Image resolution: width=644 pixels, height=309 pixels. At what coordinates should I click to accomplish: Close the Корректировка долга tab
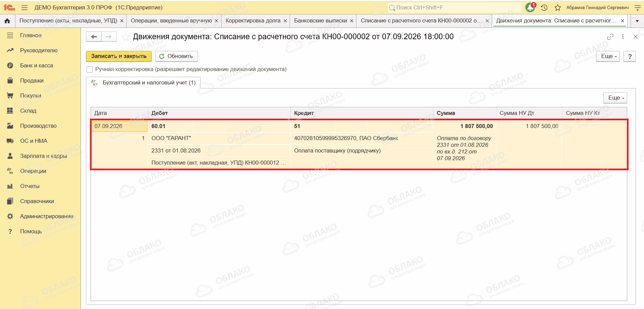coord(285,21)
